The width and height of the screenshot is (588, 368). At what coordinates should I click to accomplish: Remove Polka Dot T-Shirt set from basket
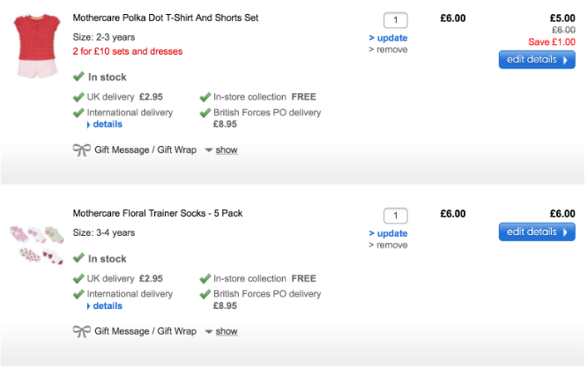pos(391,50)
